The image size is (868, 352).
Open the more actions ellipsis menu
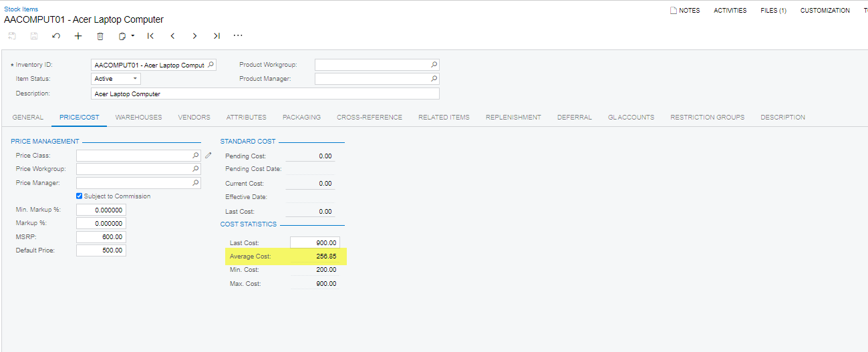[x=238, y=36]
